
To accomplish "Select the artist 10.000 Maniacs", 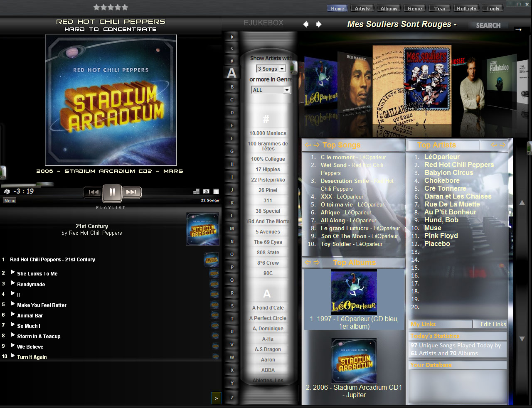I will coord(268,133).
